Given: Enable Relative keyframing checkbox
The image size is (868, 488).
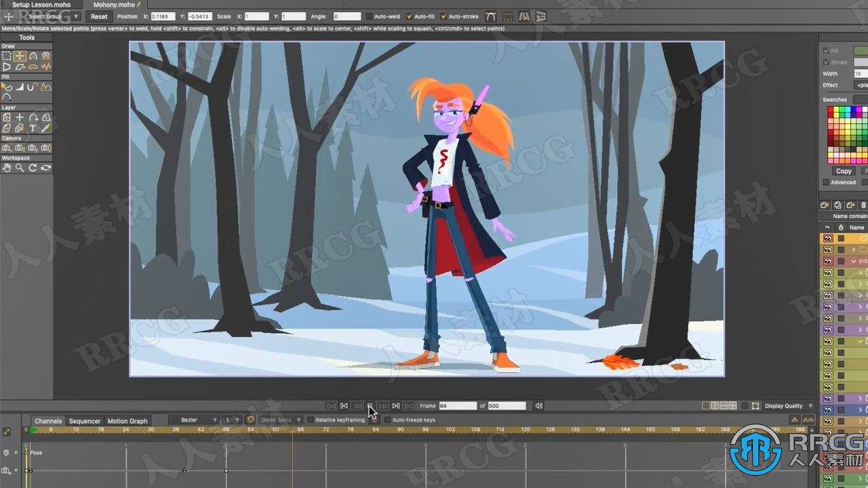Looking at the screenshot, I should [311, 420].
